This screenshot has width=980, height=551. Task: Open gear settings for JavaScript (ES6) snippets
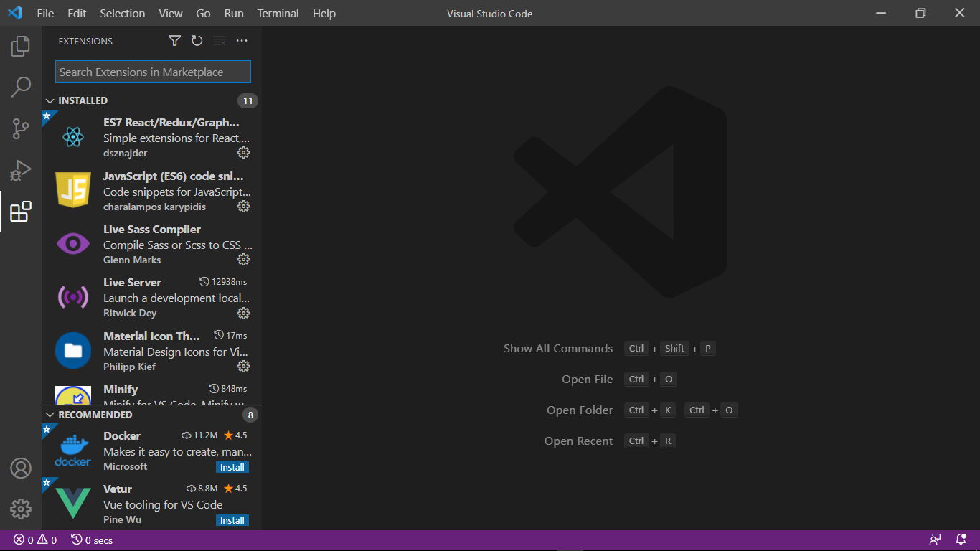tap(244, 207)
